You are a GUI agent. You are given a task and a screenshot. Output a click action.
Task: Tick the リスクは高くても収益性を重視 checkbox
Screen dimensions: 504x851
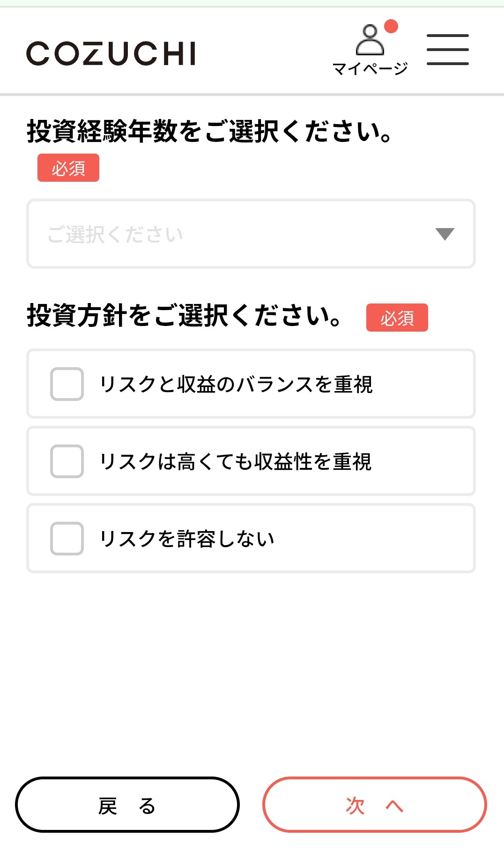click(67, 461)
